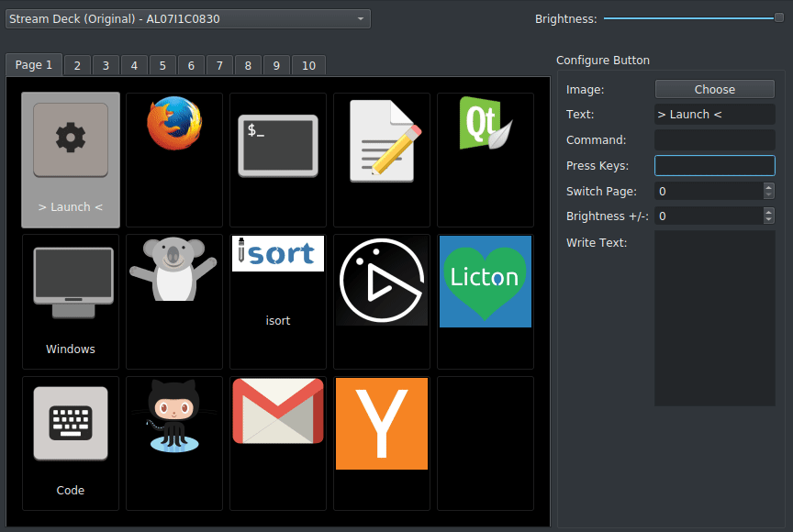Select the Yahoo button icon
The height and width of the screenshot is (532, 793).
click(381, 424)
